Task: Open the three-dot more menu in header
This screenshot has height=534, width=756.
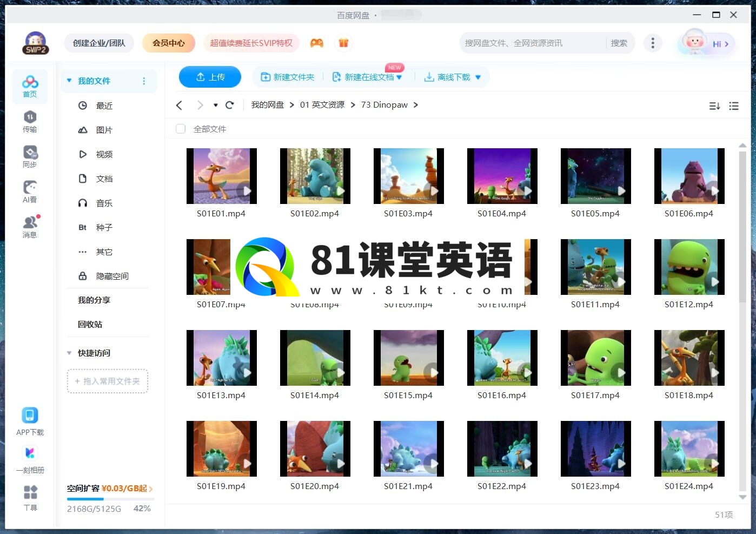Action: 653,43
